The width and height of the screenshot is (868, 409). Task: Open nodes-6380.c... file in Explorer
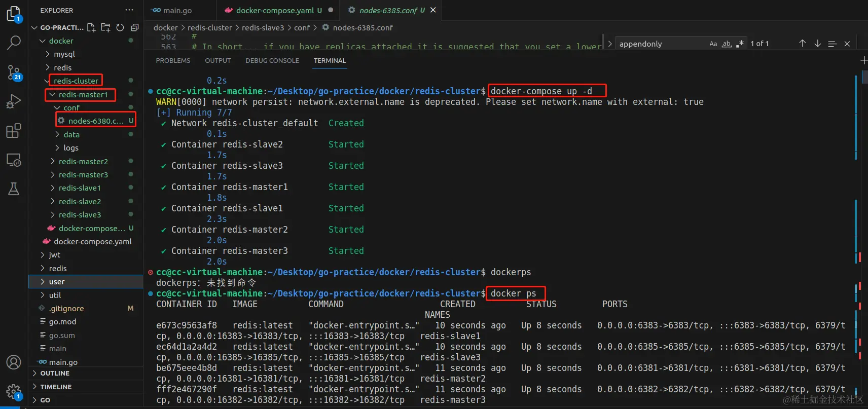pyautogui.click(x=95, y=121)
